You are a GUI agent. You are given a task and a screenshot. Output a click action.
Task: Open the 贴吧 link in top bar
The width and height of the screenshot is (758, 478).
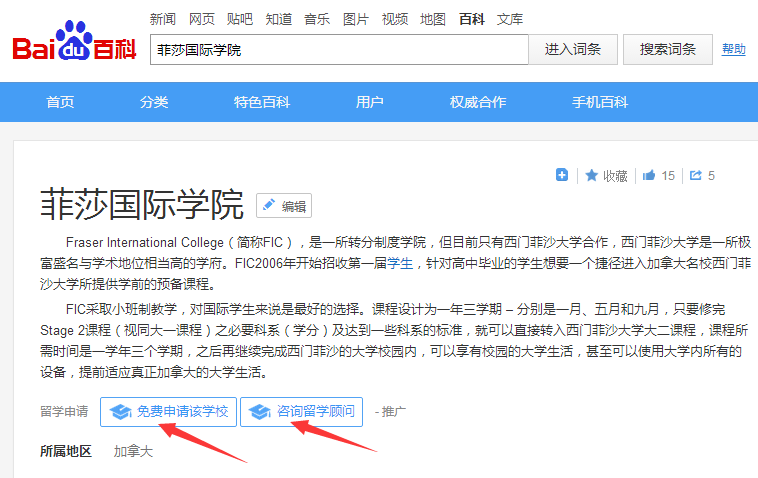pos(240,19)
